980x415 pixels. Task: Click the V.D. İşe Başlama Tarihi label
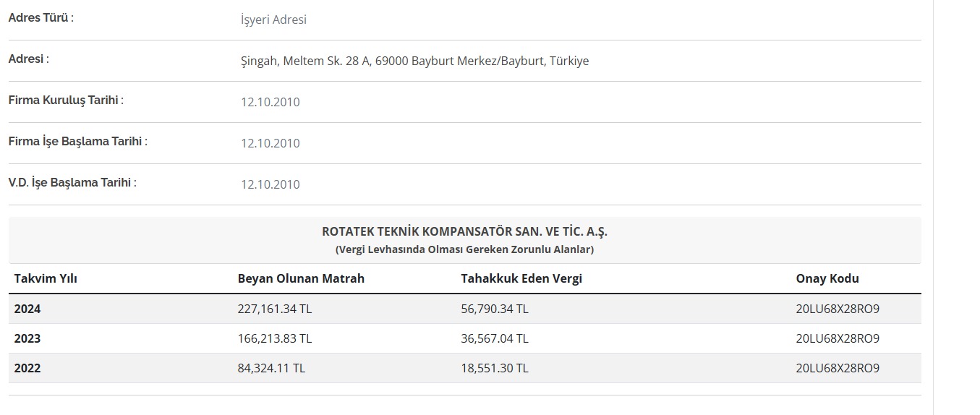tap(72, 182)
